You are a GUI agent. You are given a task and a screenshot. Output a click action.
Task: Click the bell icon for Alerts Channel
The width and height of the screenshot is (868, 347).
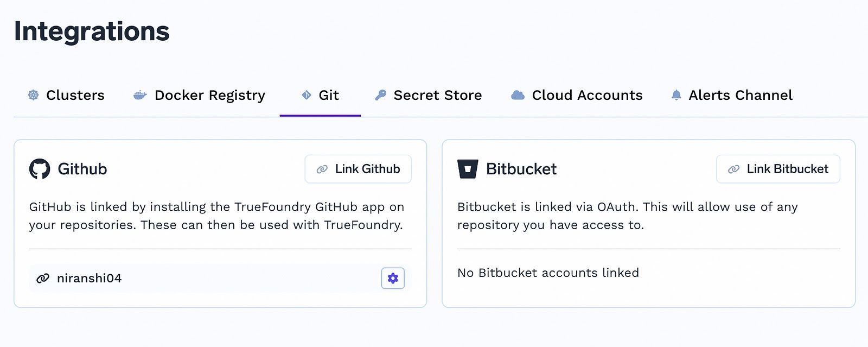coord(676,95)
